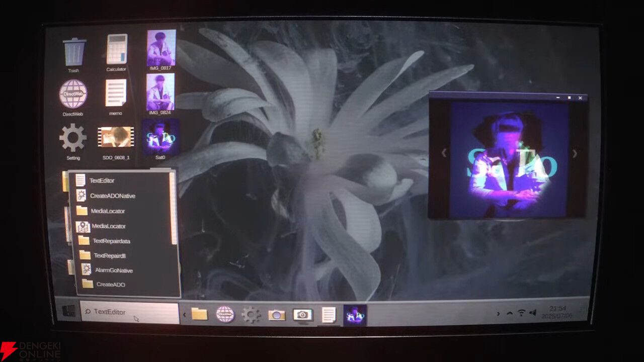This screenshot has width=644, height=362.
Task: Open the memo document on the desktop
Action: point(116,93)
